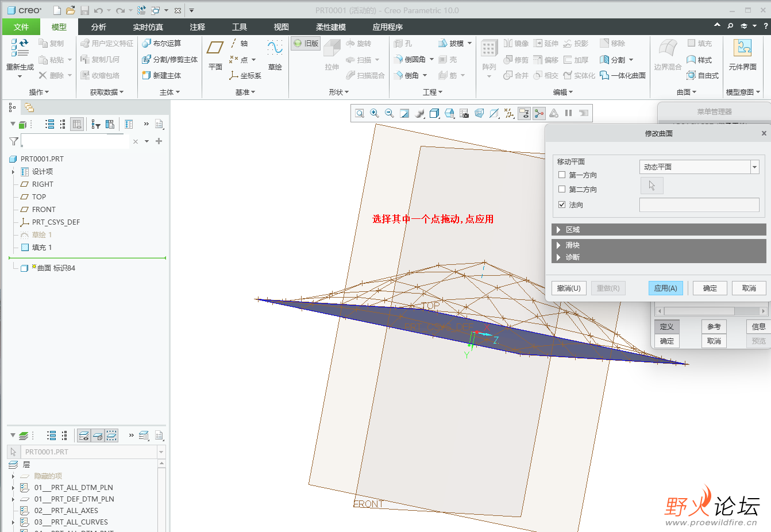771x532 pixels.
Task: Select the datum Axis (轴) tool
Action: point(239,43)
